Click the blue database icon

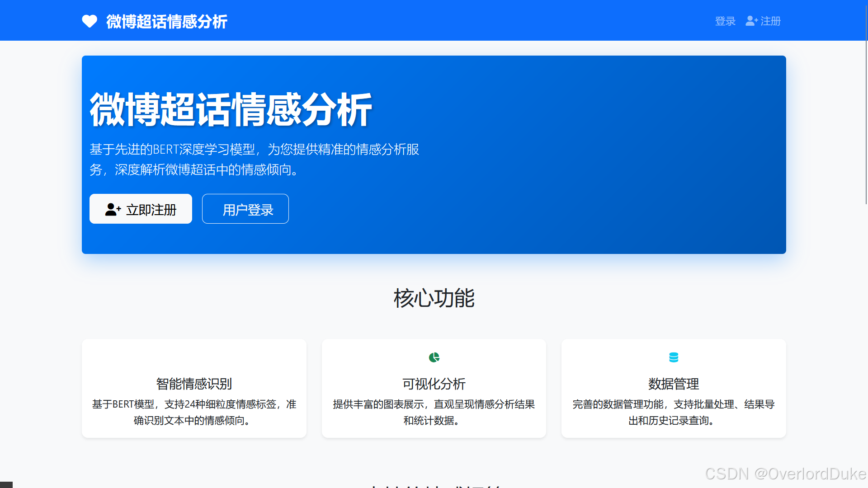pyautogui.click(x=674, y=357)
